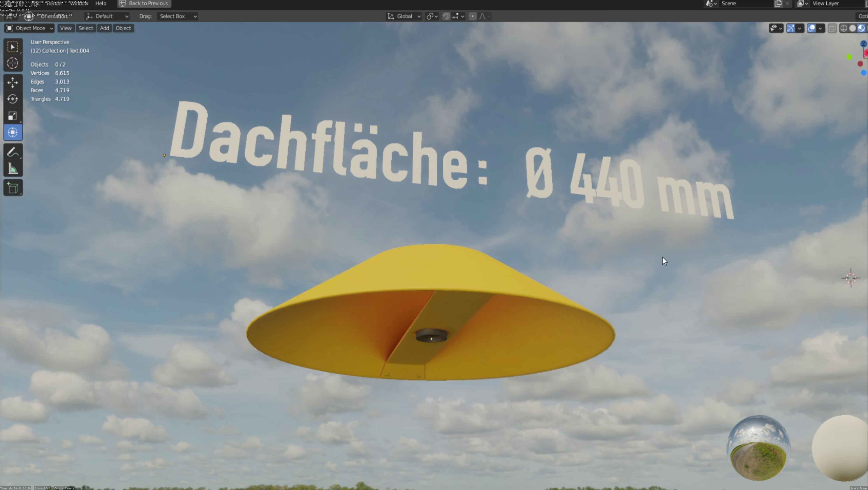Click the Triangles 4,719 stat

click(x=50, y=99)
